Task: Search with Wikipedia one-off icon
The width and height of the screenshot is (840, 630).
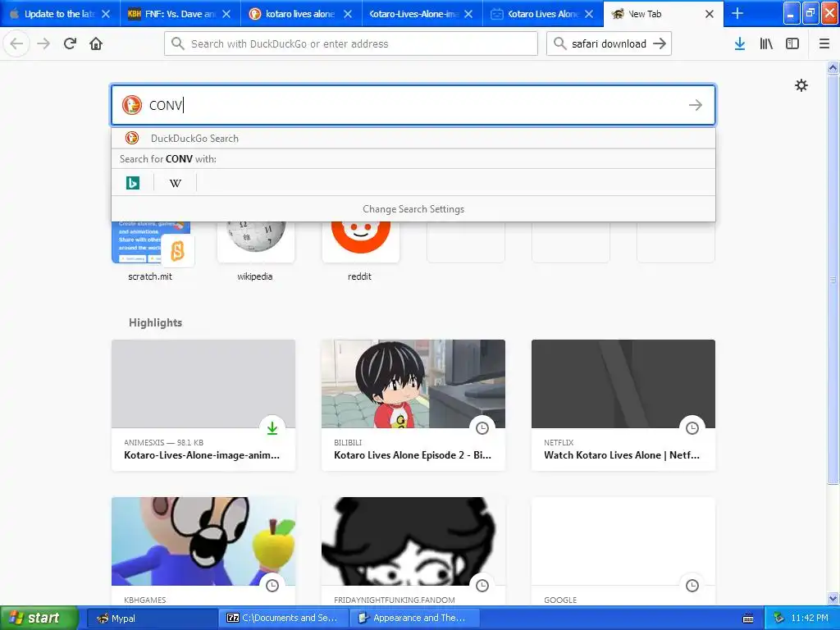Action: click(x=176, y=183)
